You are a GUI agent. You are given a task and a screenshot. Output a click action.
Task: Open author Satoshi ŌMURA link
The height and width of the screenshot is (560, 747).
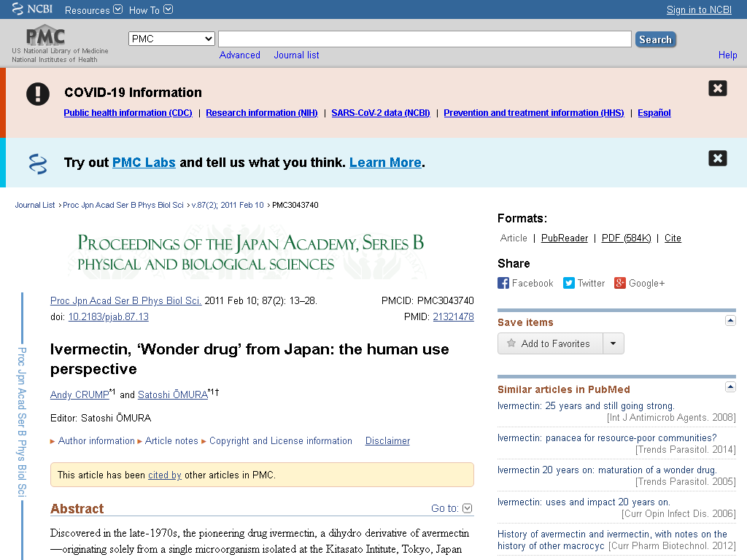(x=173, y=394)
